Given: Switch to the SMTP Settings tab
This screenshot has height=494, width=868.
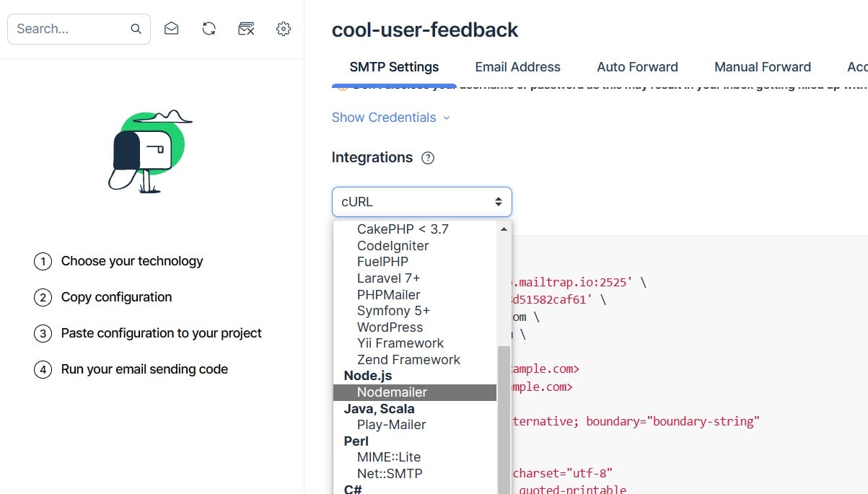Looking at the screenshot, I should click(x=394, y=67).
